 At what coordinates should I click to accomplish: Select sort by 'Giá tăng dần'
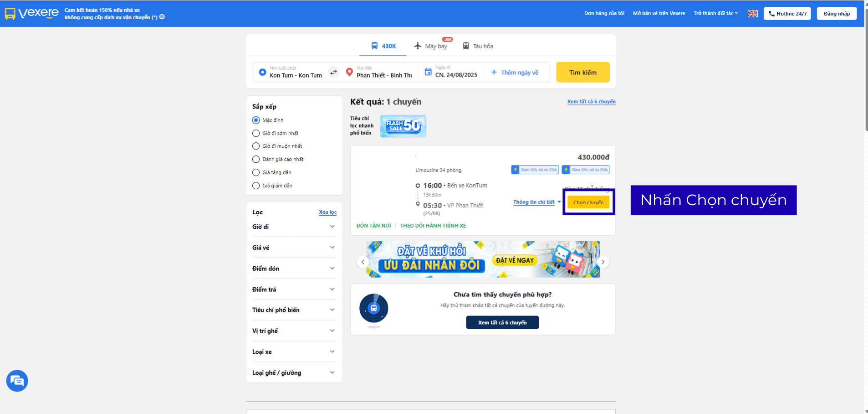click(256, 172)
